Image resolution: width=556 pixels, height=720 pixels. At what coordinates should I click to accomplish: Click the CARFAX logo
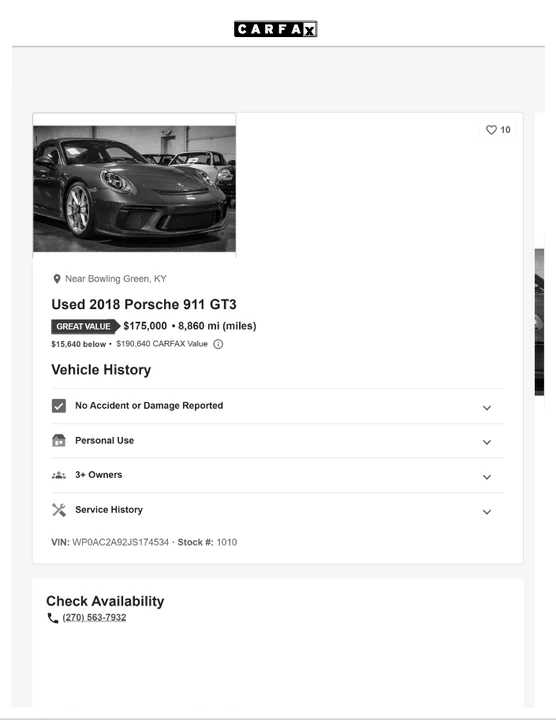click(x=275, y=29)
